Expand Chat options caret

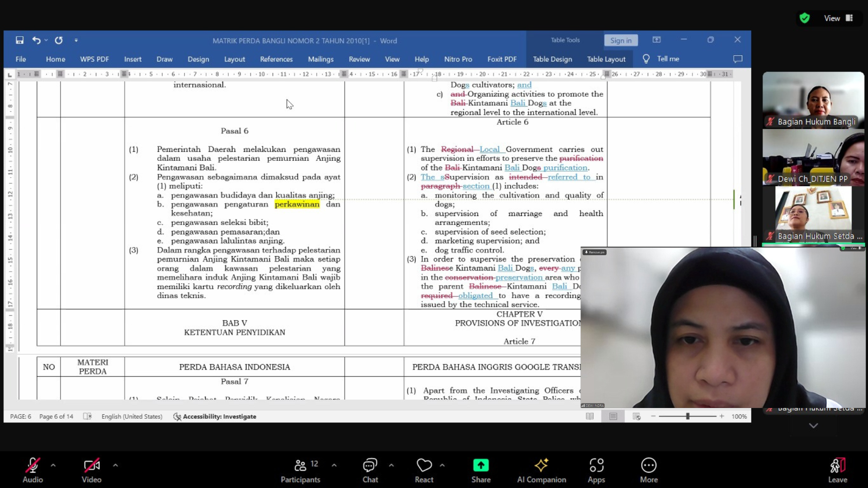[x=391, y=465]
